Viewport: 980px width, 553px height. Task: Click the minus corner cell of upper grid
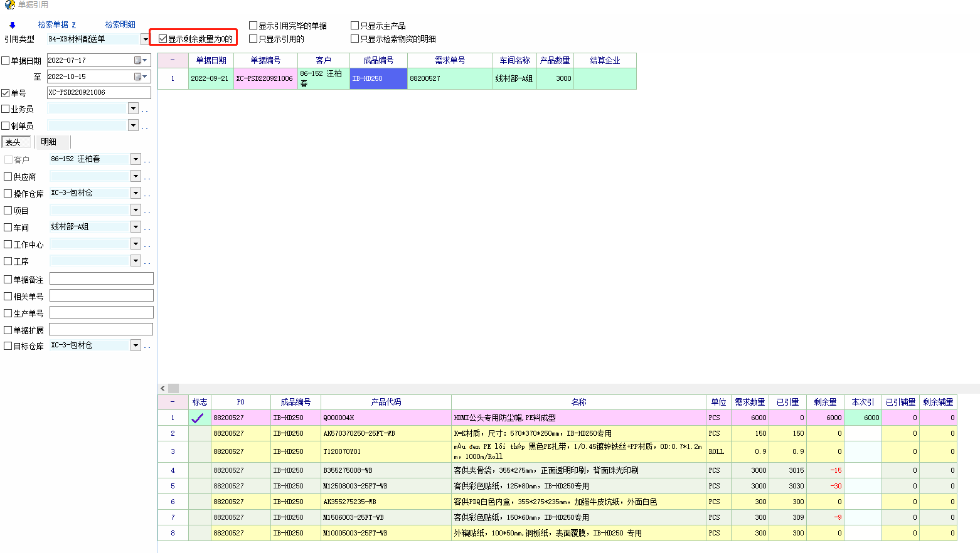173,60
